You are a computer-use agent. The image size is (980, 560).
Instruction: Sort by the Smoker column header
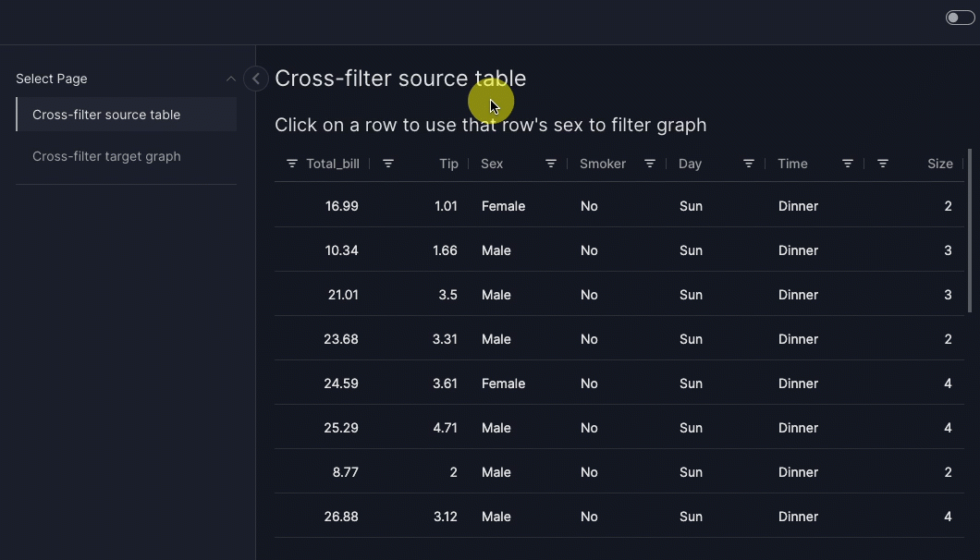603,164
